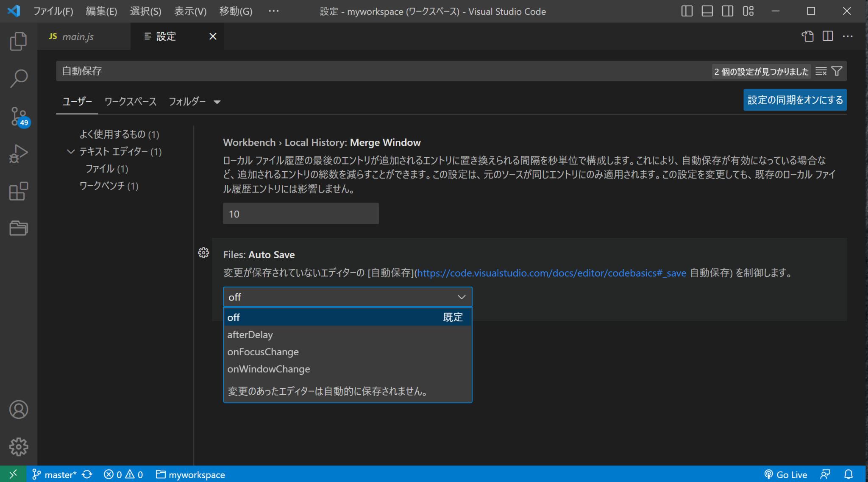The width and height of the screenshot is (868, 482).
Task: Click the Merge Window value input field
Action: [300, 214]
